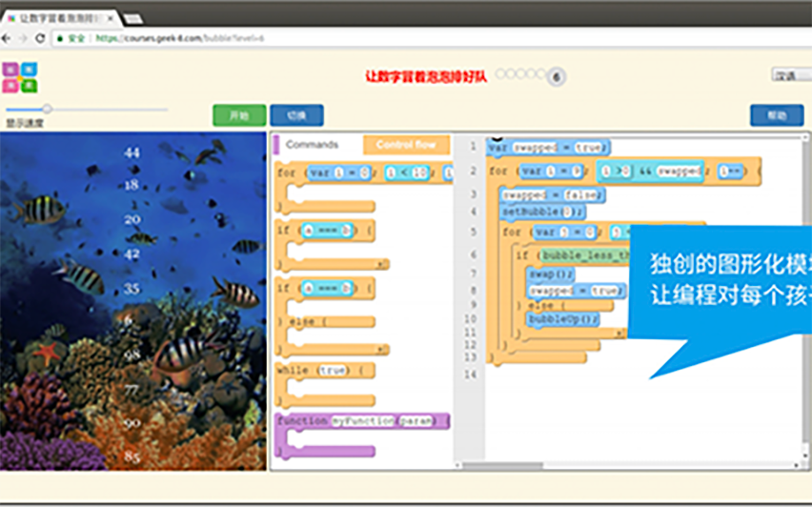Viewport: 812px width, 507px height.
Task: Click the display speed slider handle
Action: (x=47, y=110)
